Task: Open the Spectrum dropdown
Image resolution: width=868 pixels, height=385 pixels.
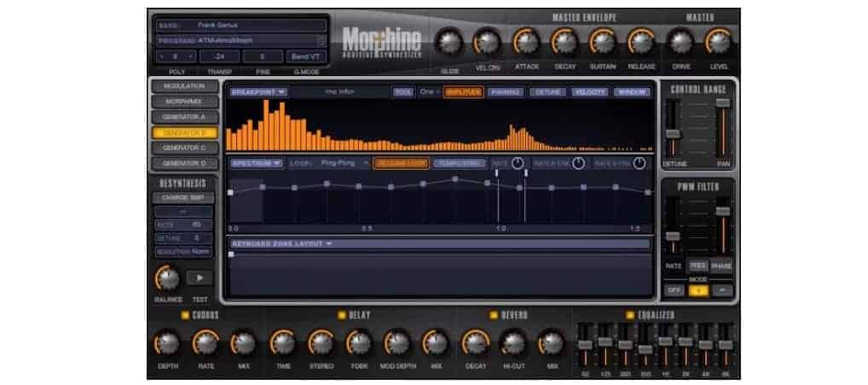Action: (x=257, y=163)
